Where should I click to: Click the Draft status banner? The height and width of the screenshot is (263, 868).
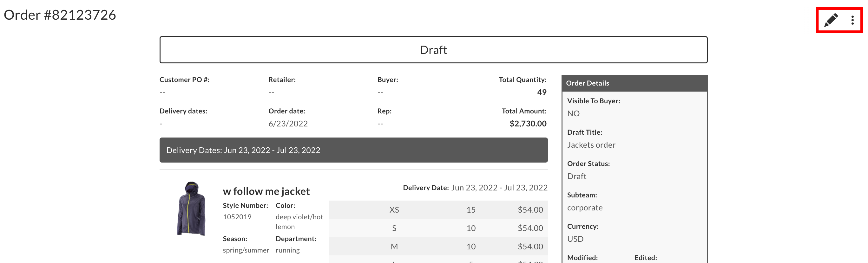(434, 49)
